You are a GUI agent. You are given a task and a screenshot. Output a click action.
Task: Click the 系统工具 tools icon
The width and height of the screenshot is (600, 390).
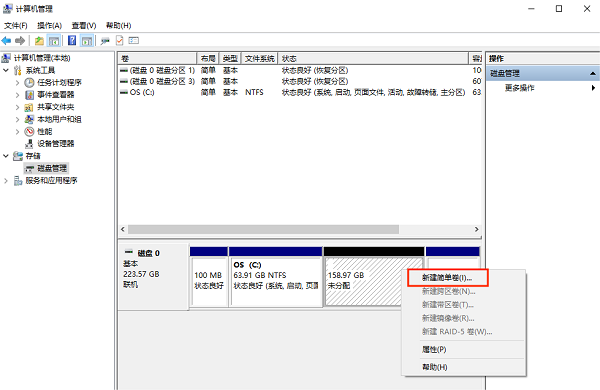18,70
